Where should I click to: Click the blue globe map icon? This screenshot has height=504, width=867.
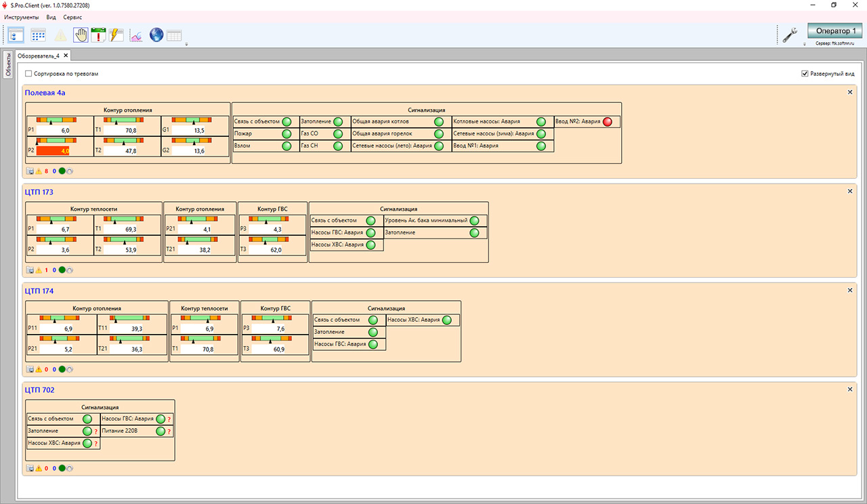[x=156, y=35]
